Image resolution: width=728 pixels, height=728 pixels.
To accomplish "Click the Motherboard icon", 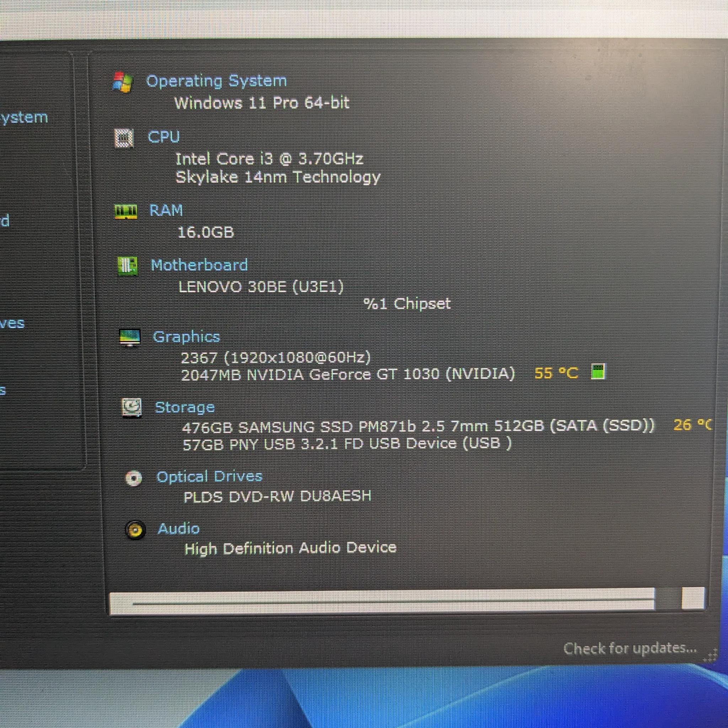I will (128, 266).
